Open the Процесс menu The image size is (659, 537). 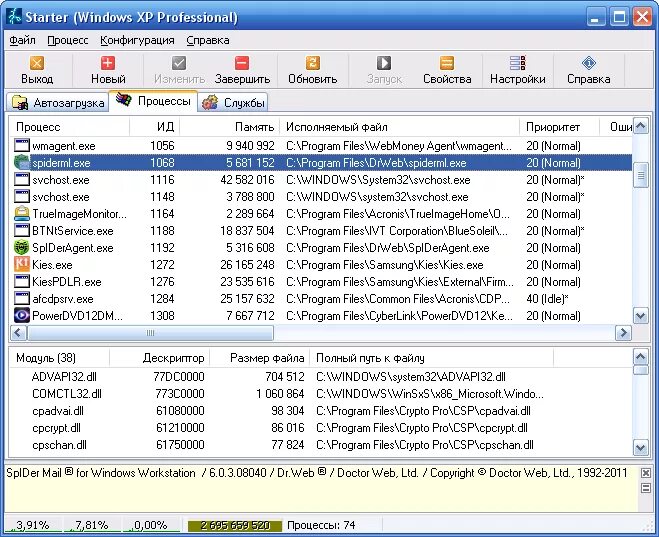[68, 40]
